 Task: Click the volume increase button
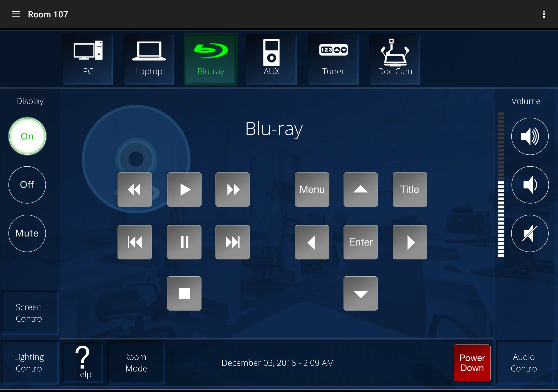531,137
